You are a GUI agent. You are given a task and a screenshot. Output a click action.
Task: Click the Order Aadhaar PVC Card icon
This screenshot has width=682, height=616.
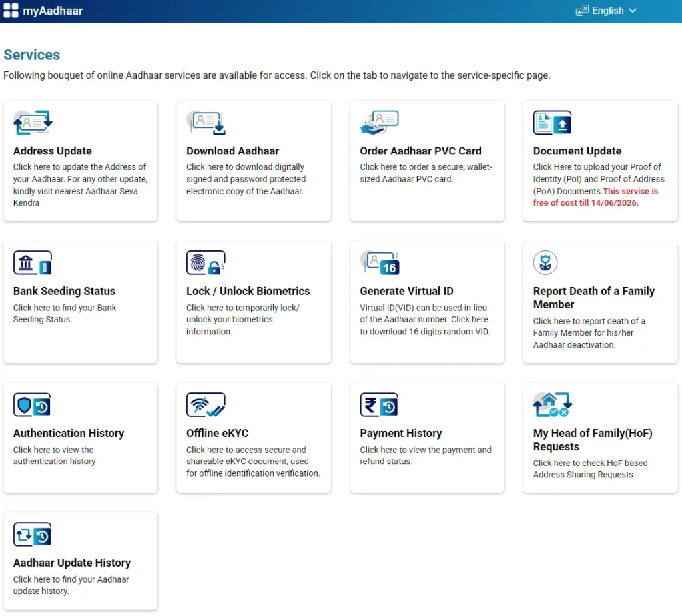379,123
